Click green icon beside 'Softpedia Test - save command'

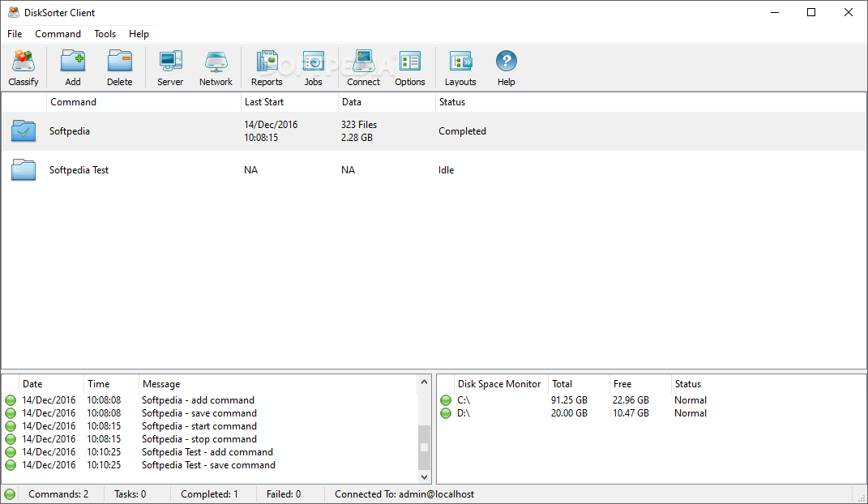11,465
